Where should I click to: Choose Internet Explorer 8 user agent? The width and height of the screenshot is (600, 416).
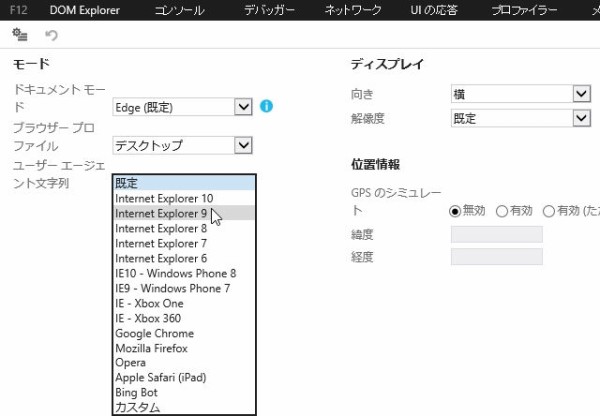tap(184, 228)
